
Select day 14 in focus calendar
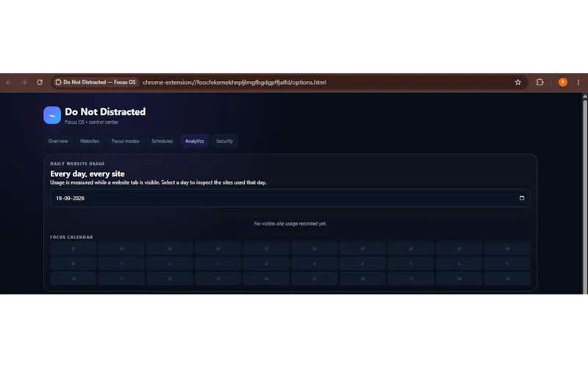click(266, 279)
